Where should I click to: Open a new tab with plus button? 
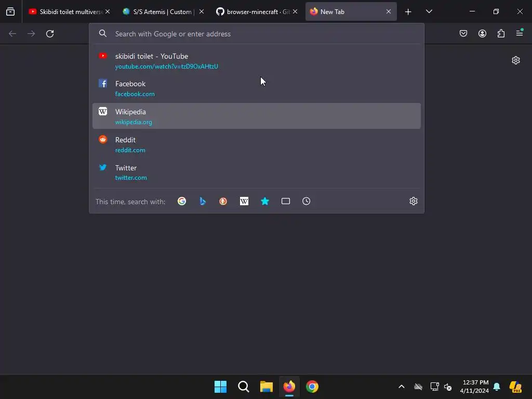click(408, 12)
